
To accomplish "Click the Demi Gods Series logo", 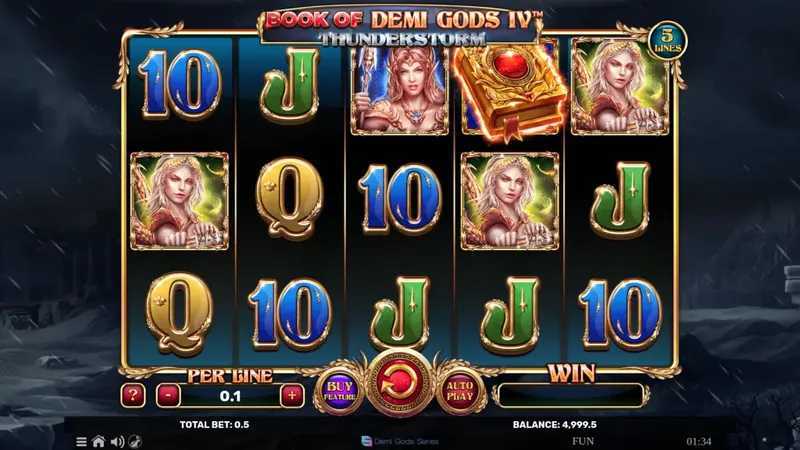I will [x=400, y=441].
